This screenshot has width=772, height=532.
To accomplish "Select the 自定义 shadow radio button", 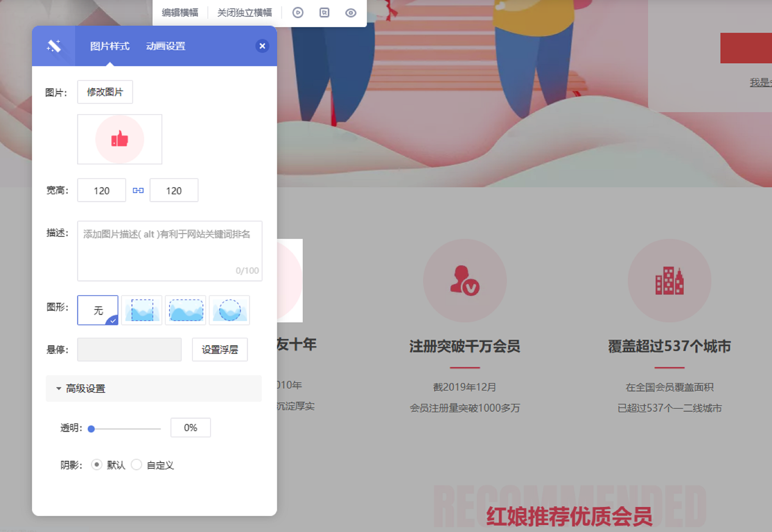I will [x=137, y=464].
